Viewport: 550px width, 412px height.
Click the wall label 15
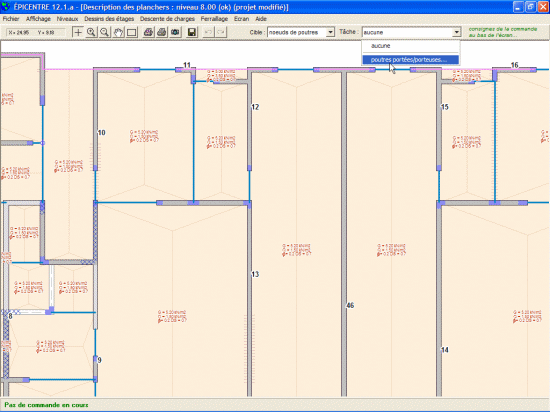click(x=444, y=107)
